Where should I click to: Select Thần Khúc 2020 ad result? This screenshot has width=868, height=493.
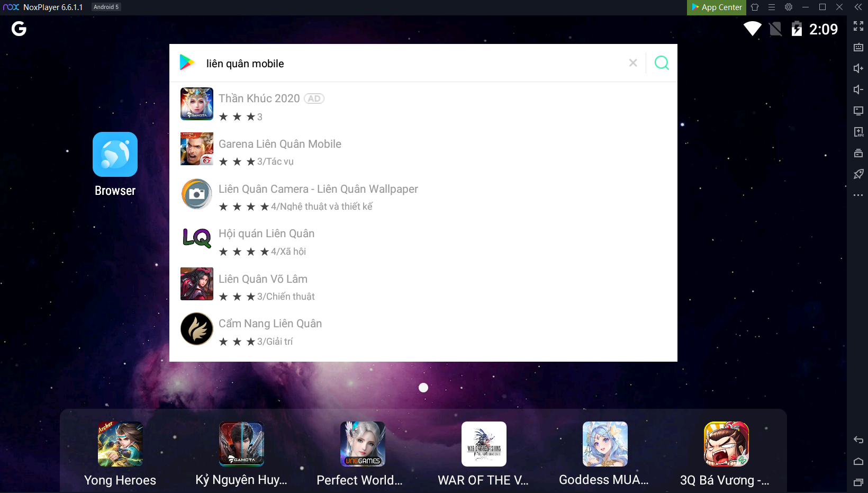pyautogui.click(x=259, y=99)
